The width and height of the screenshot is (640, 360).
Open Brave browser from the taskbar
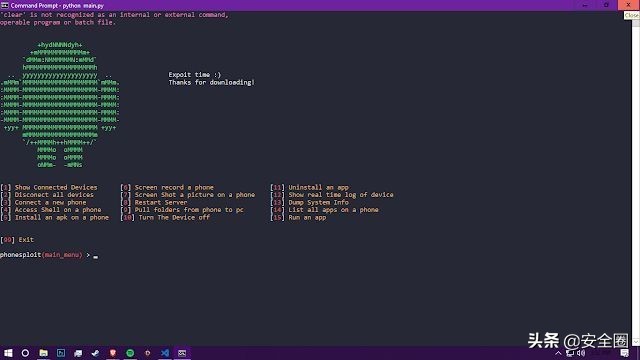click(113, 353)
